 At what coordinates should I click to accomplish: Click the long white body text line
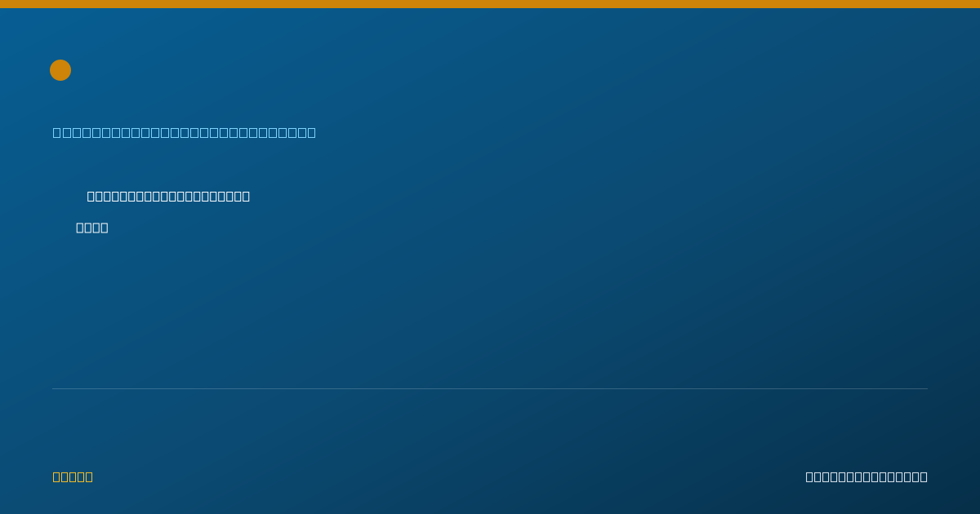point(168,196)
